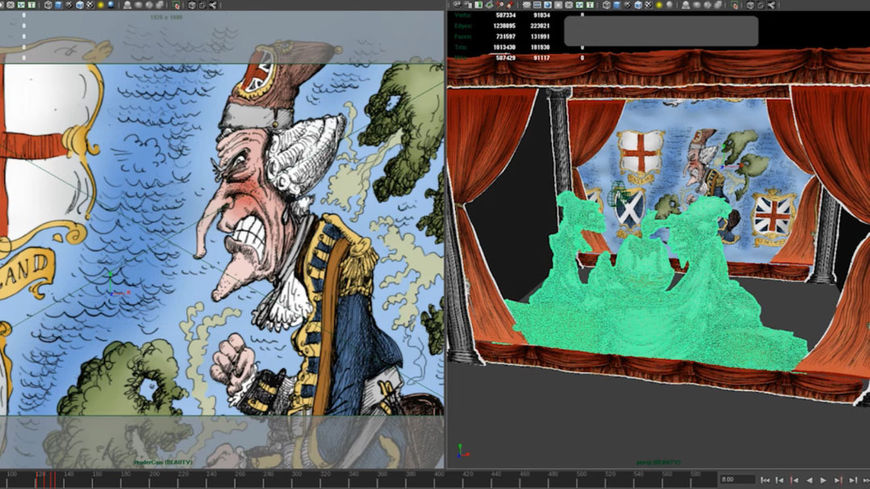Toggle safe action in left renderCam panel
Image resolution: width=870 pixels, height=489 pixels.
click(x=21, y=5)
